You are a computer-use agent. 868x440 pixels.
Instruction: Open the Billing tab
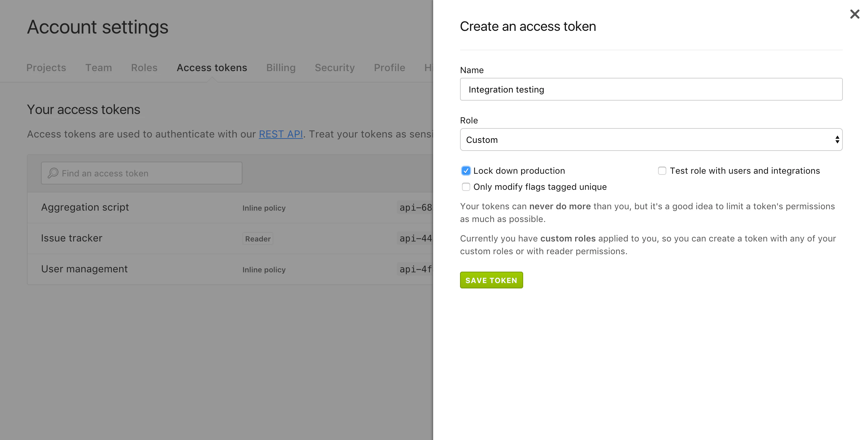[x=281, y=68]
